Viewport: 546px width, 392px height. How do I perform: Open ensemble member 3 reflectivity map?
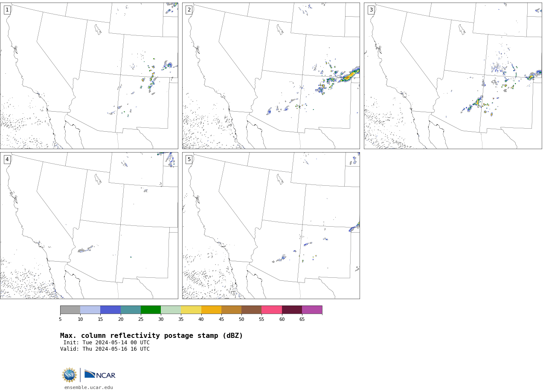point(453,76)
